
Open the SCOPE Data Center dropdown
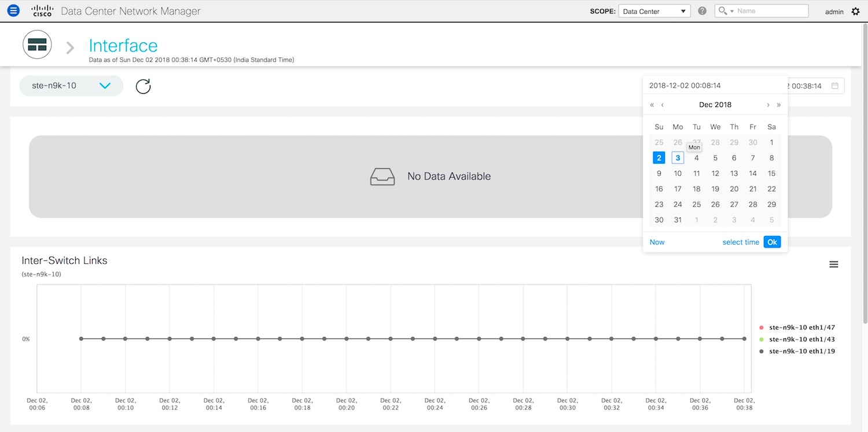point(654,11)
